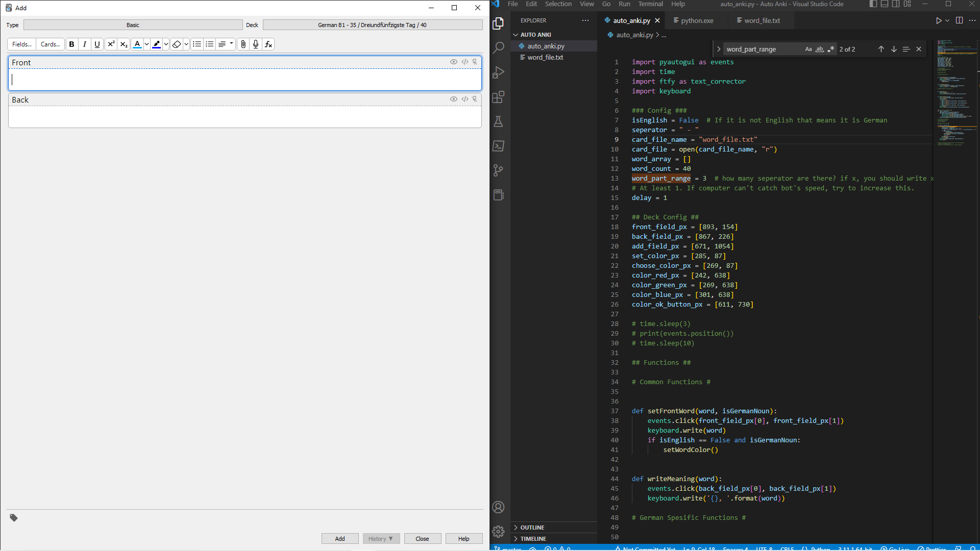Toggle match case in the find widget

[x=808, y=48]
